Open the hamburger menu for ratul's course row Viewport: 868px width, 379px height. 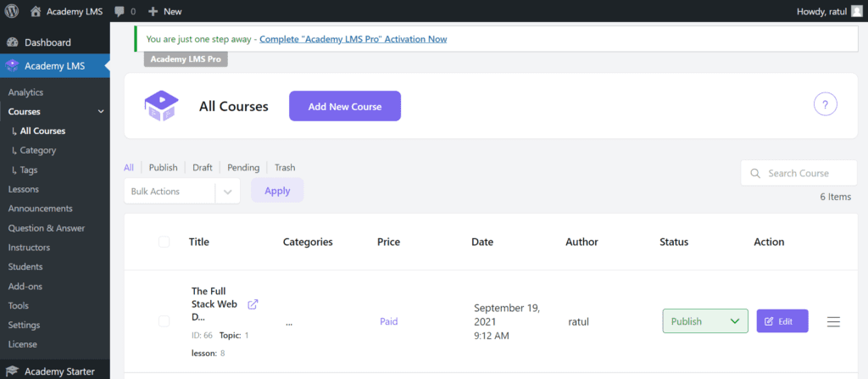click(834, 321)
